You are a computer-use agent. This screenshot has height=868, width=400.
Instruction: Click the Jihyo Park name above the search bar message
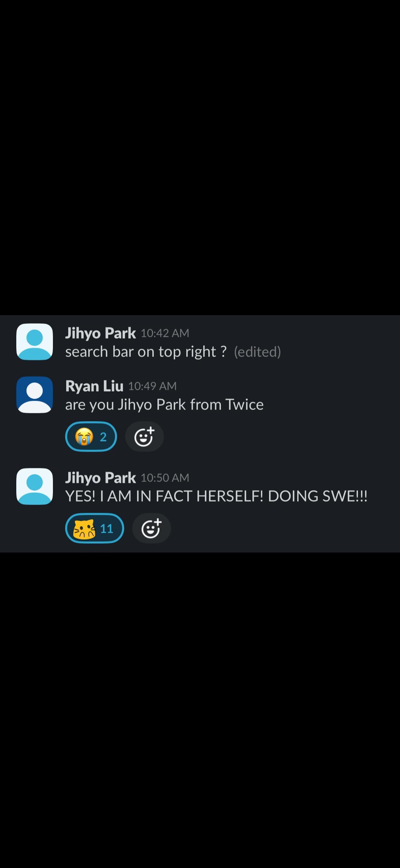coord(100,333)
